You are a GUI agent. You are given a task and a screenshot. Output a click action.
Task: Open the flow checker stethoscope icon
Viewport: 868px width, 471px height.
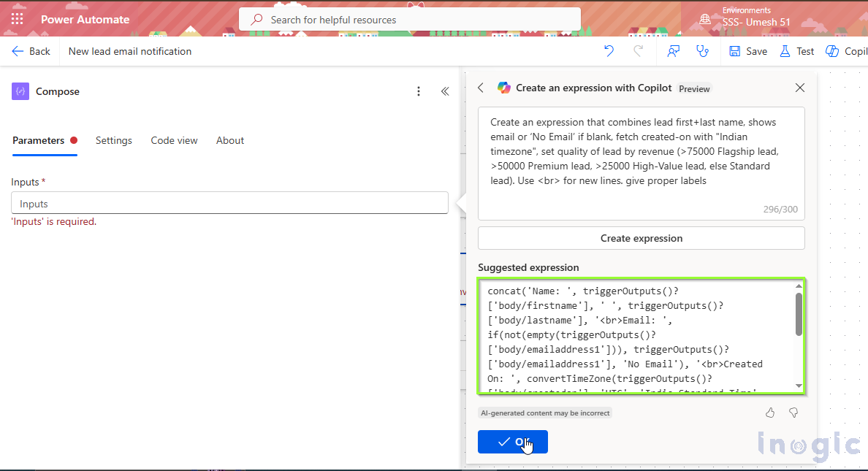click(x=702, y=51)
